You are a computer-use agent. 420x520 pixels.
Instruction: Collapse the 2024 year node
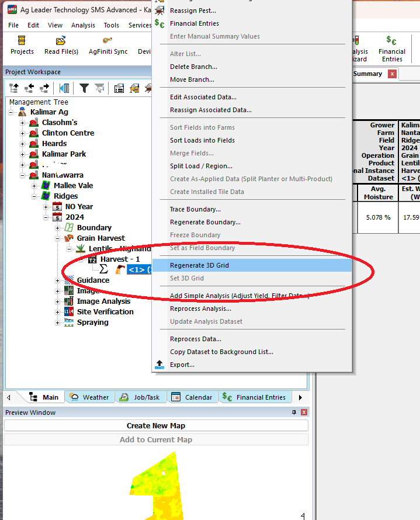click(x=46, y=217)
